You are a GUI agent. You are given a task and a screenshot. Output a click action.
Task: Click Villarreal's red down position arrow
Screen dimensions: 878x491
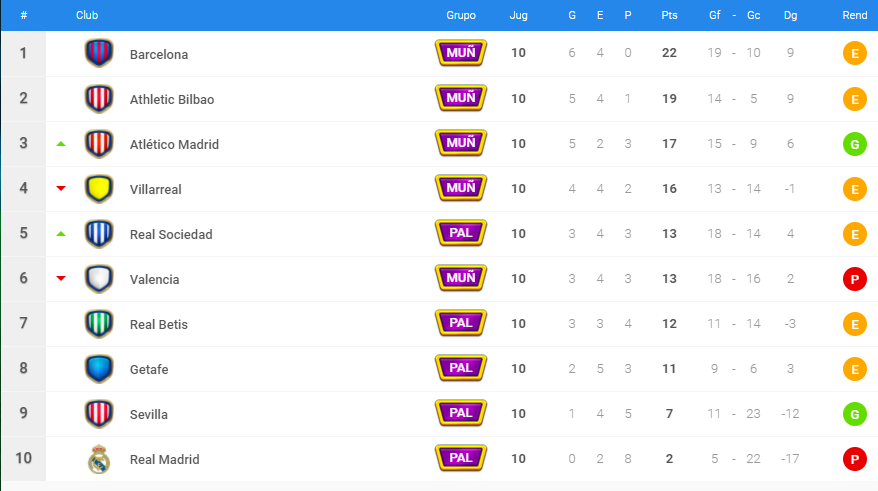(x=61, y=189)
